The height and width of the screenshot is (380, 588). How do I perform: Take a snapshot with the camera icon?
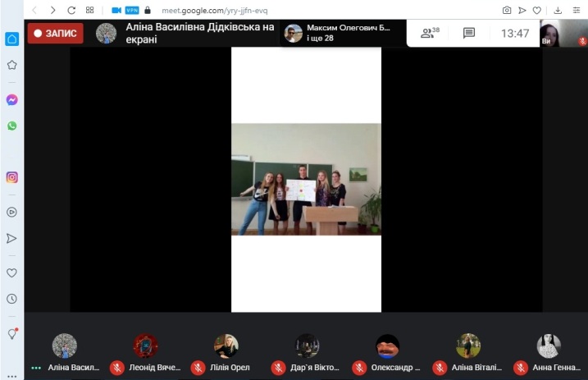click(x=507, y=10)
